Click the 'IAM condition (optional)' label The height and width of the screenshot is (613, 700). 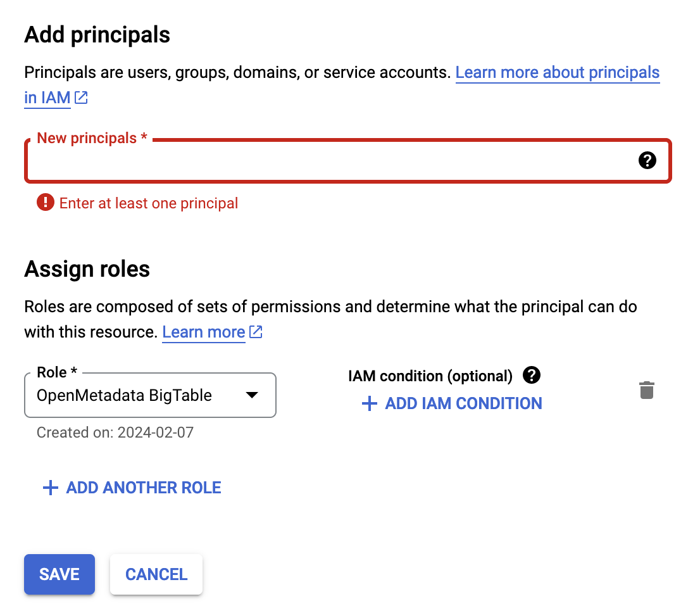click(x=430, y=376)
